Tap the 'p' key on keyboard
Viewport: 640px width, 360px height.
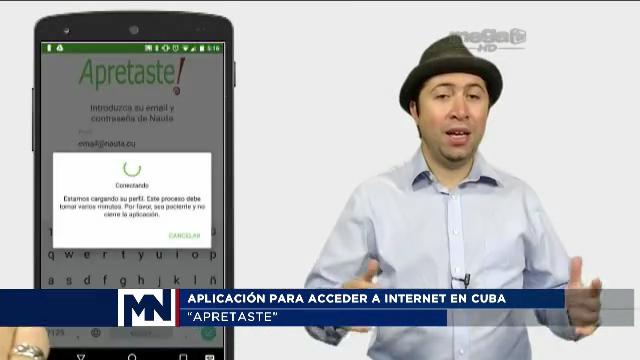(213, 255)
